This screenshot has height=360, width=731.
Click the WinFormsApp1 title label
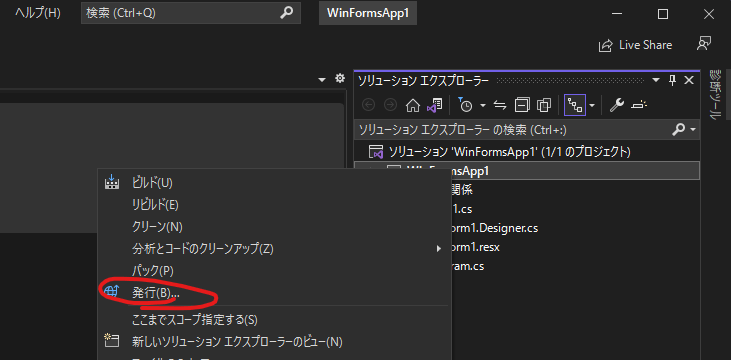click(368, 13)
